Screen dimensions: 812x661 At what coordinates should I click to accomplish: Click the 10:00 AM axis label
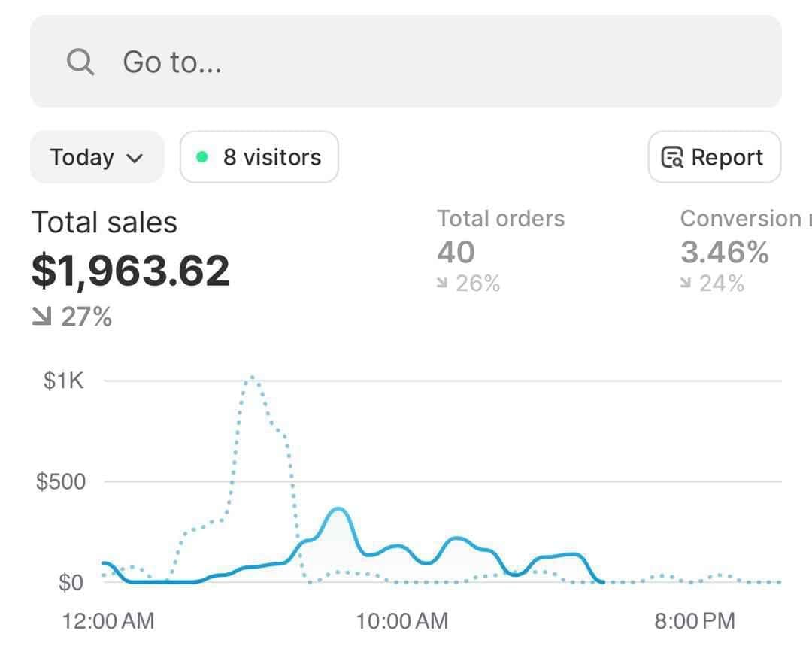(x=401, y=621)
